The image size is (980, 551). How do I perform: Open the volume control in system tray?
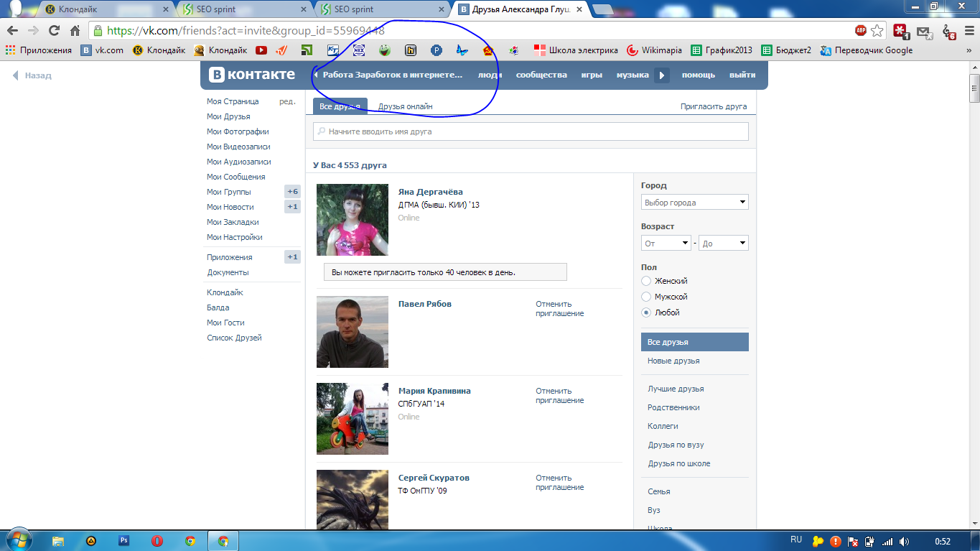pos(904,542)
